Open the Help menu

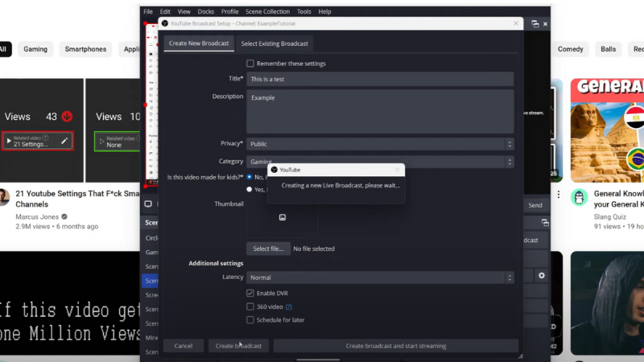[x=324, y=11]
